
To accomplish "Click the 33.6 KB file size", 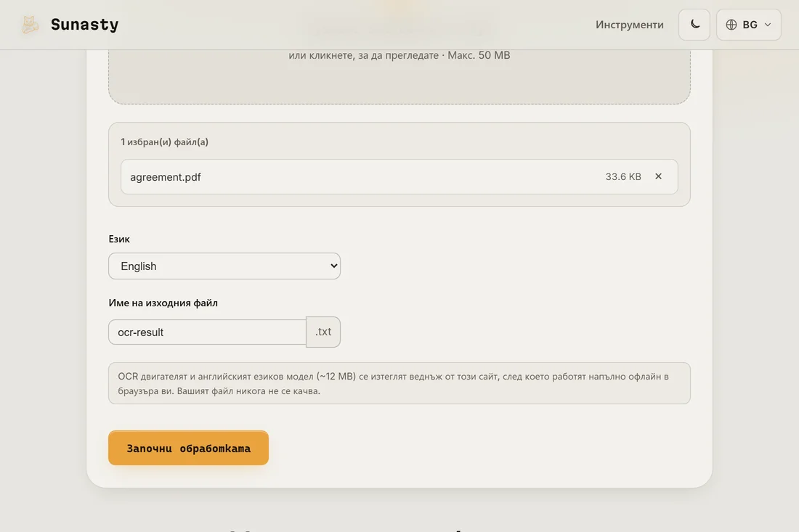I will click(x=623, y=176).
